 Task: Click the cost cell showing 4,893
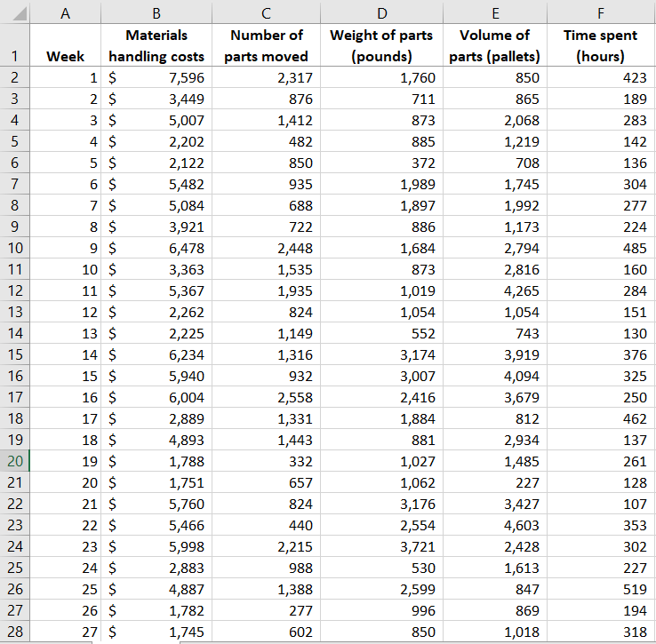tap(156, 440)
